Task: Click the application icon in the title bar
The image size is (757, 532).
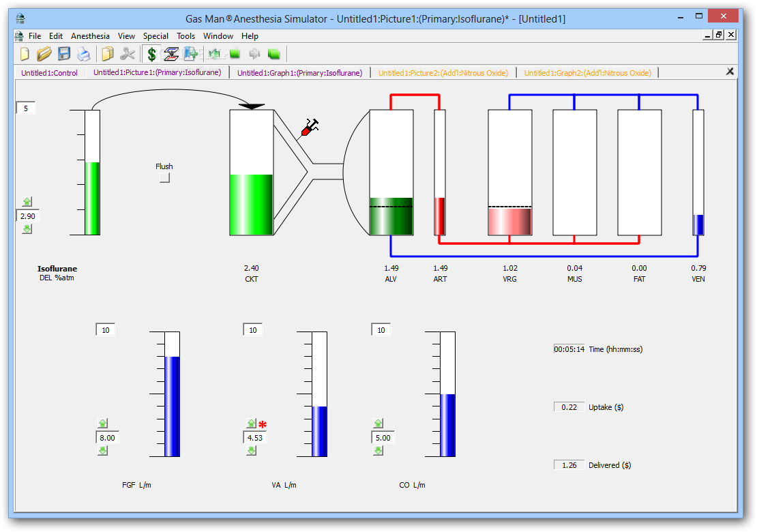Action: (x=20, y=18)
